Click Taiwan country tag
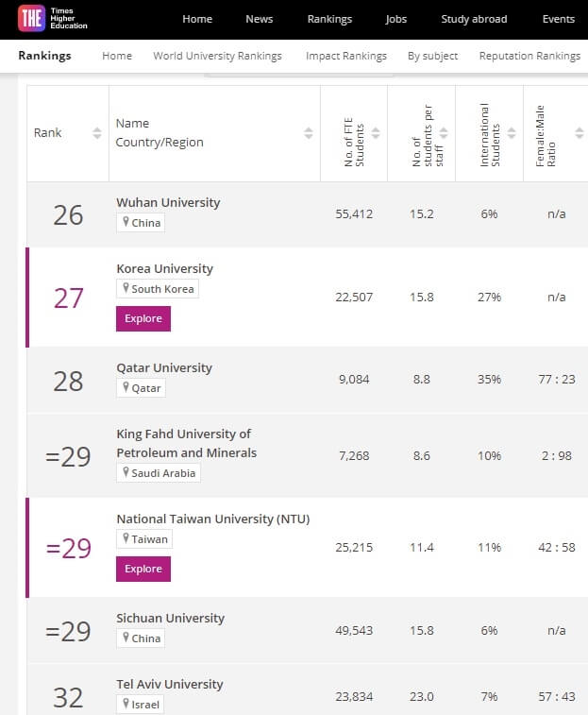 coord(144,539)
